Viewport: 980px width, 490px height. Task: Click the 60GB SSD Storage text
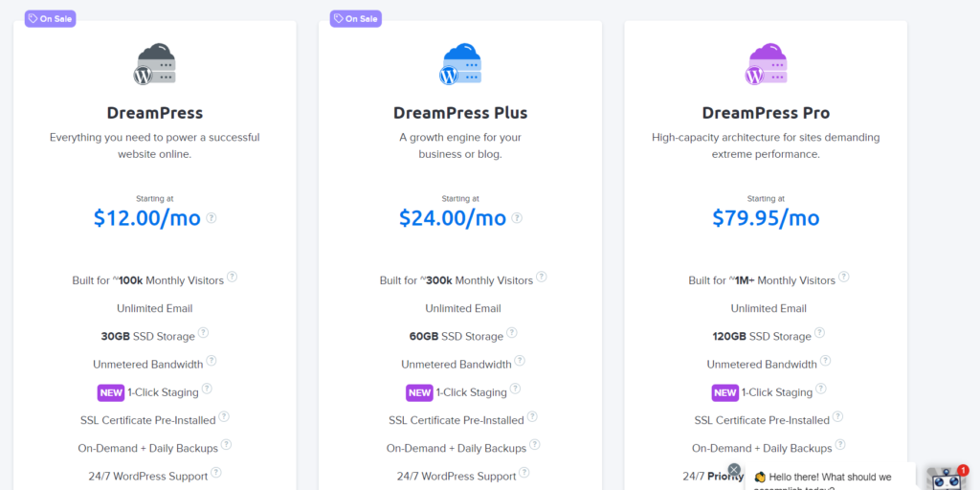(x=457, y=336)
